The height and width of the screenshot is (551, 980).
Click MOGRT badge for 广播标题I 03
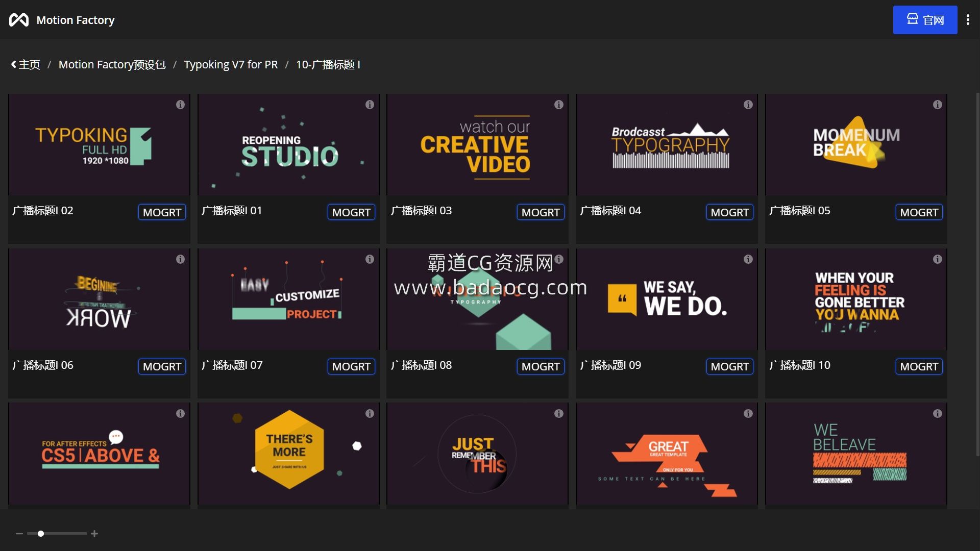point(541,212)
